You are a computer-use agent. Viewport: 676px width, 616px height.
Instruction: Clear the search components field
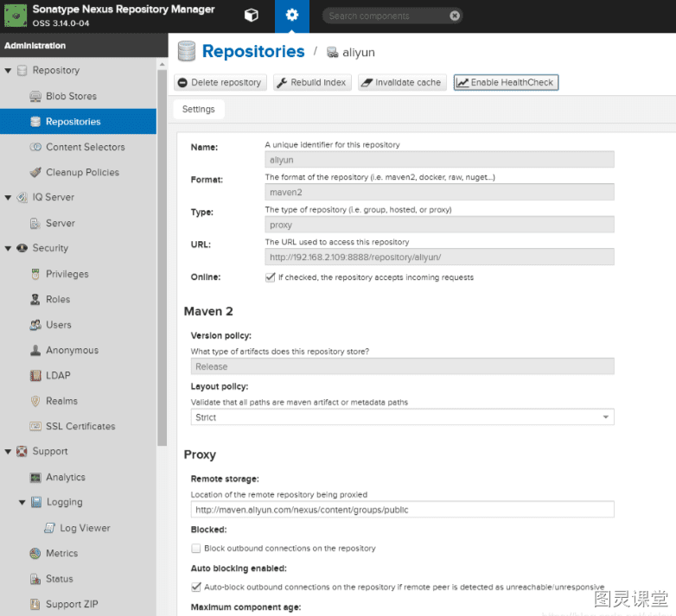(x=455, y=16)
